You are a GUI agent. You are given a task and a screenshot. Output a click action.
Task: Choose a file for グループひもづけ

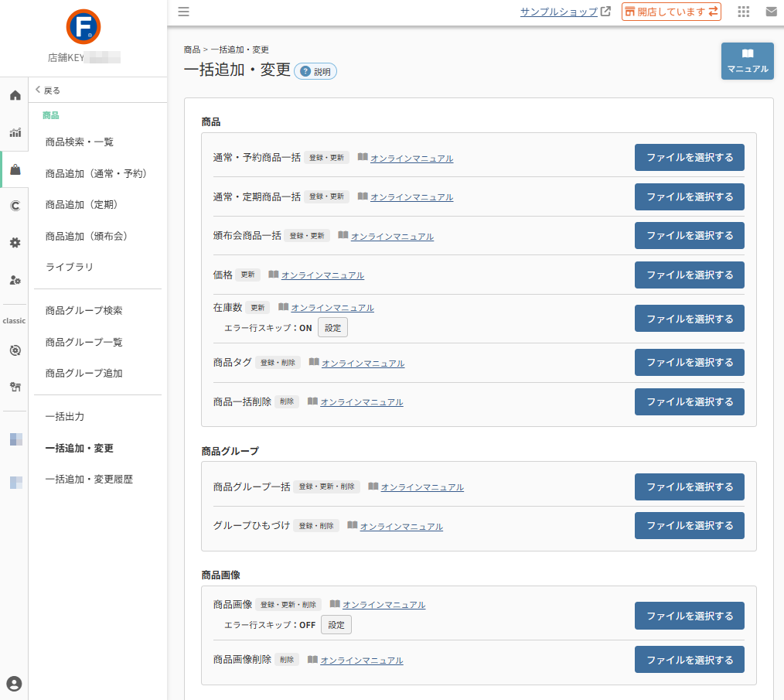[x=689, y=525]
